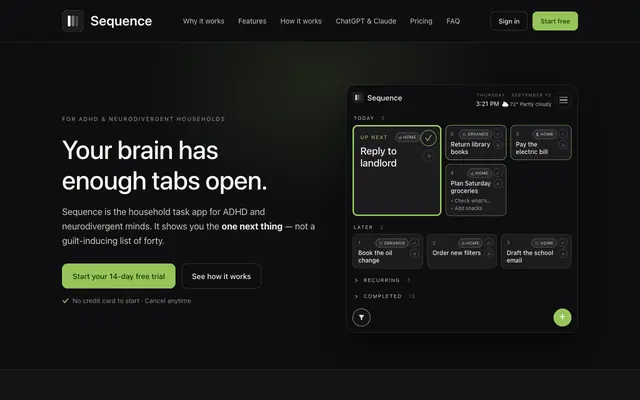
Task: Click the HOME tag on Draft the school email
Action: click(544, 243)
